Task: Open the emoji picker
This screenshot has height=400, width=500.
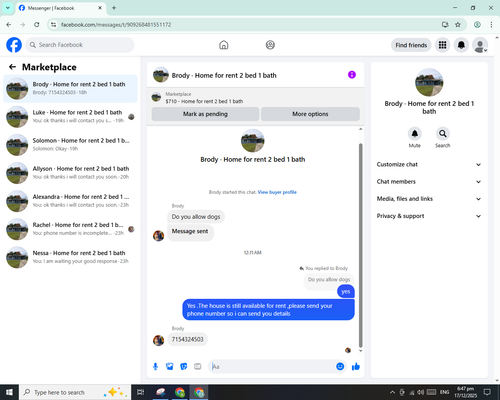Action: point(340,367)
